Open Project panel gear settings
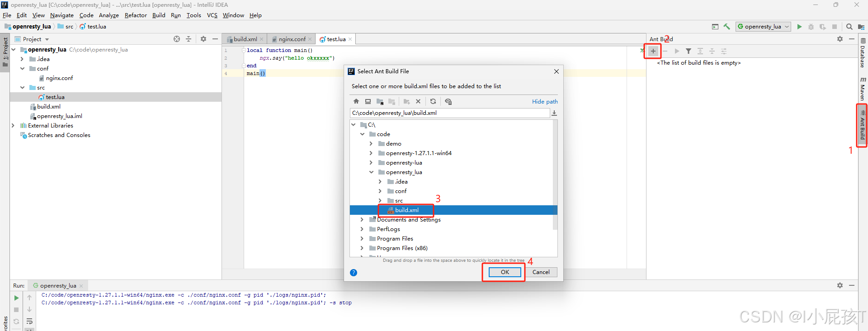The height and width of the screenshot is (331, 868). (203, 39)
